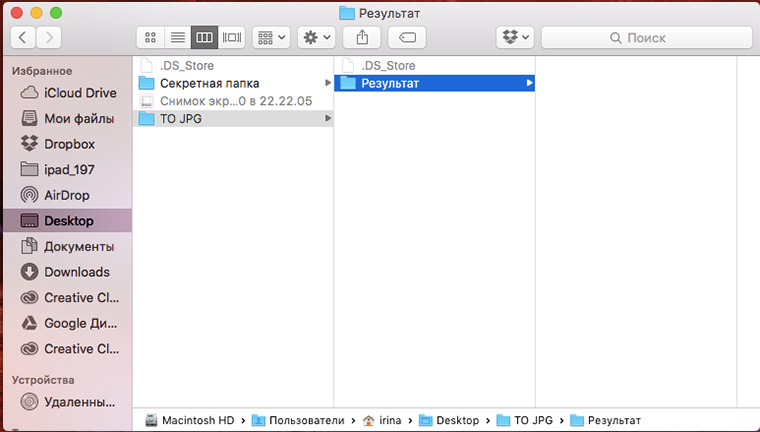Open Downloads from the sidebar

pos(76,272)
